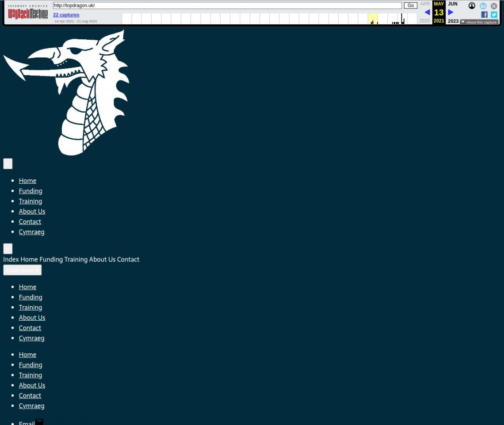Click the Wayback URL input field
Image resolution: width=504 pixels, height=425 pixels.
click(227, 6)
